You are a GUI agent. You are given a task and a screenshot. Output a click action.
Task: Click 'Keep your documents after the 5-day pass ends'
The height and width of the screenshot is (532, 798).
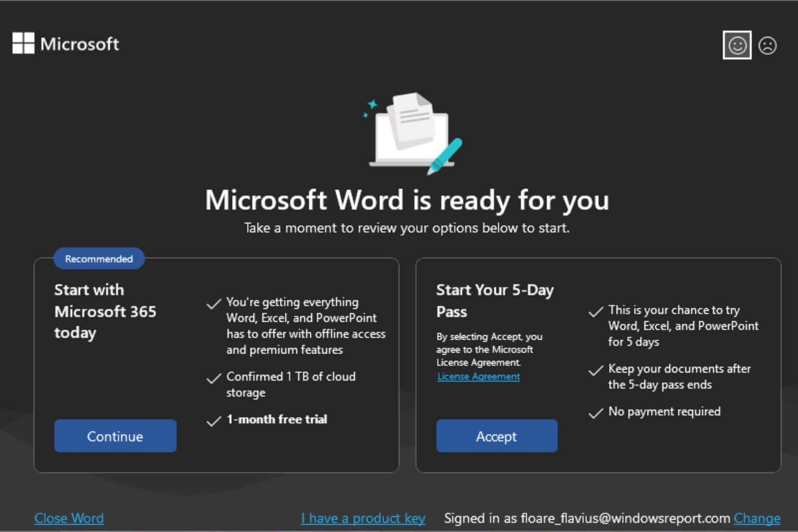tap(680, 377)
